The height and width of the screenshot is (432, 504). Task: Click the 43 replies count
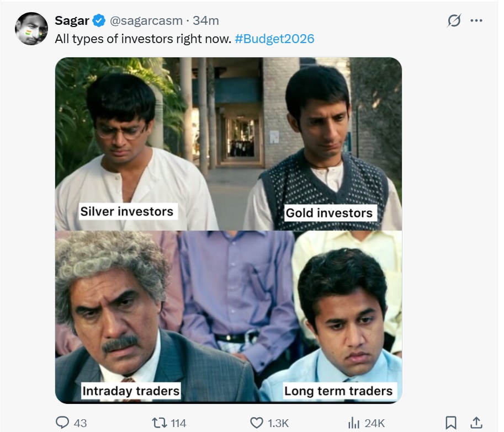[81, 423]
